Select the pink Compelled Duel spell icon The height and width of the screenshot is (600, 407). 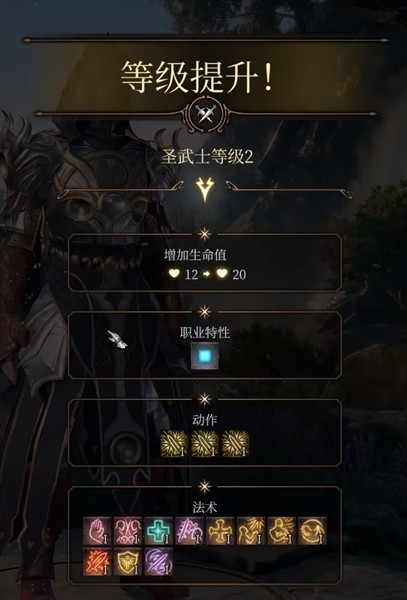128,531
